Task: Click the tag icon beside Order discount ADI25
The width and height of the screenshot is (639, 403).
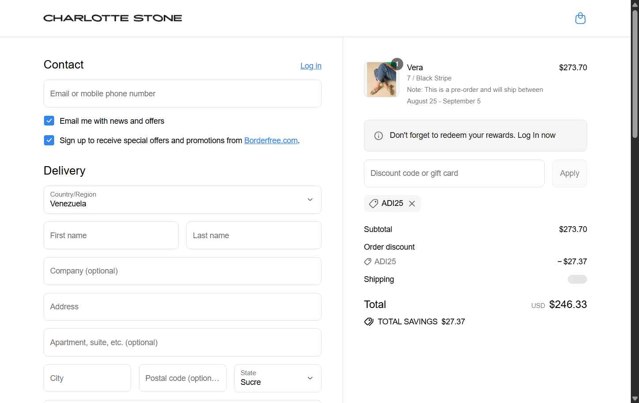Action: 368,262
